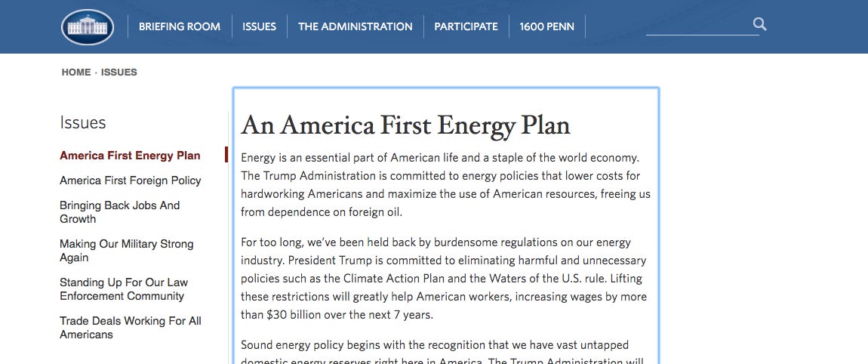Open Making Our Military Strong Again

pyautogui.click(x=127, y=251)
